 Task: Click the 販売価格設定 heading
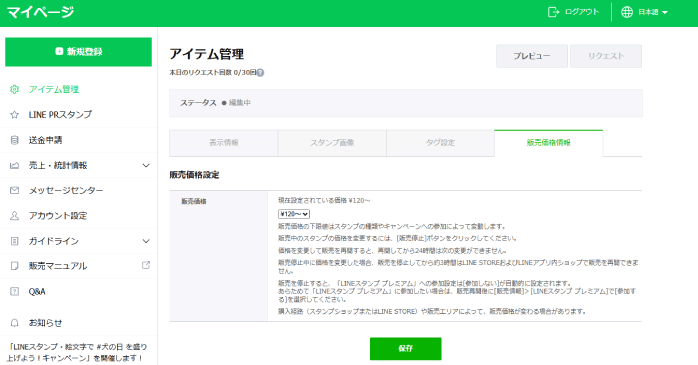point(194,175)
